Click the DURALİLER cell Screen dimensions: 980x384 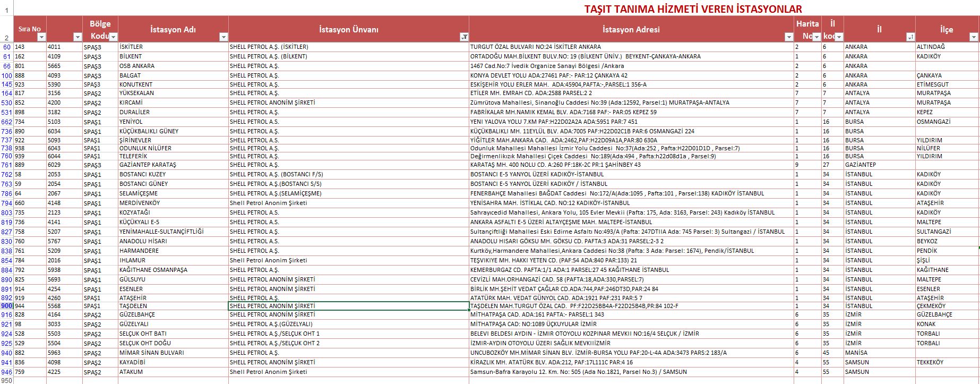[173, 112]
